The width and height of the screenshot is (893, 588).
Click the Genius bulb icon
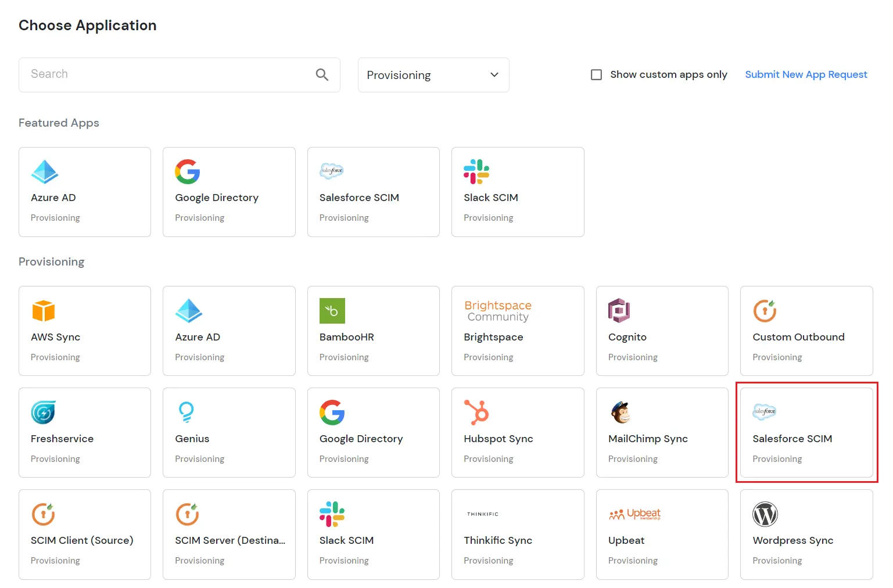pos(188,413)
